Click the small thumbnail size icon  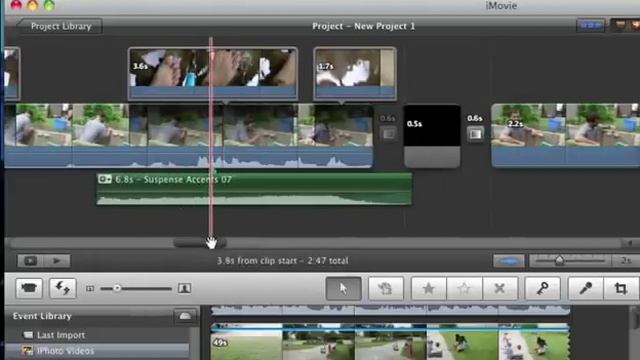[90, 289]
